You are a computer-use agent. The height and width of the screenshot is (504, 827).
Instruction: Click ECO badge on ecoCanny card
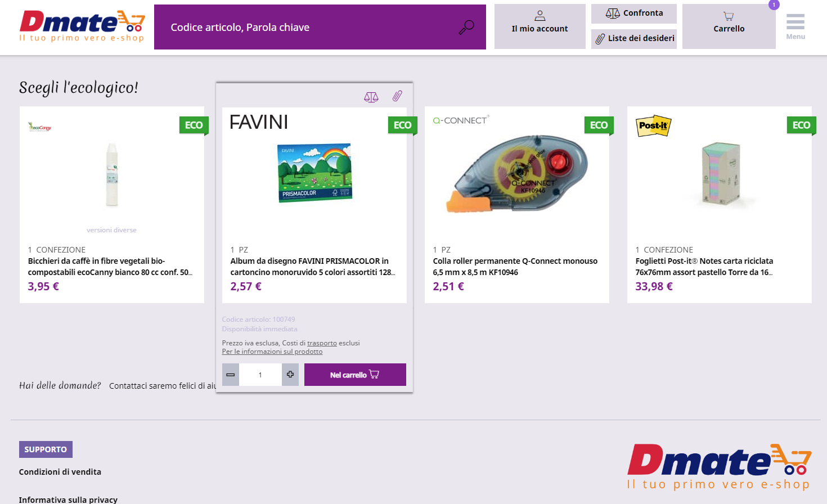[194, 125]
